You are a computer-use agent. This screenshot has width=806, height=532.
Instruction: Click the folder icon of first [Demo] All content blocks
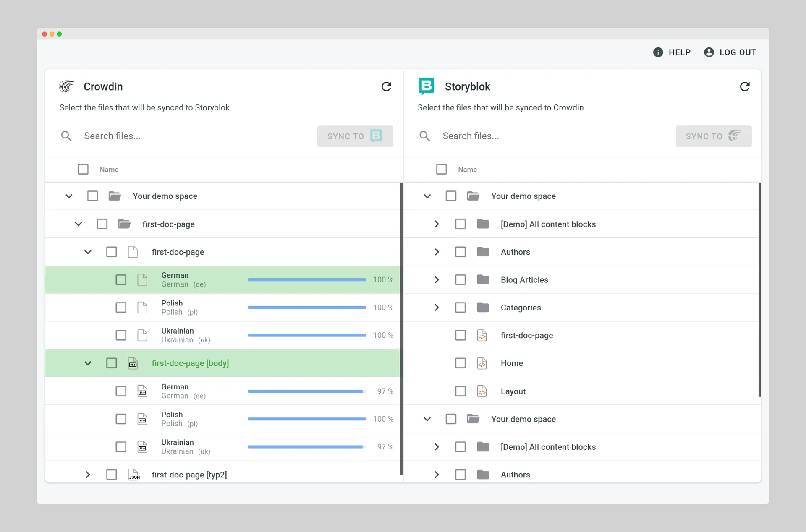pyautogui.click(x=483, y=224)
